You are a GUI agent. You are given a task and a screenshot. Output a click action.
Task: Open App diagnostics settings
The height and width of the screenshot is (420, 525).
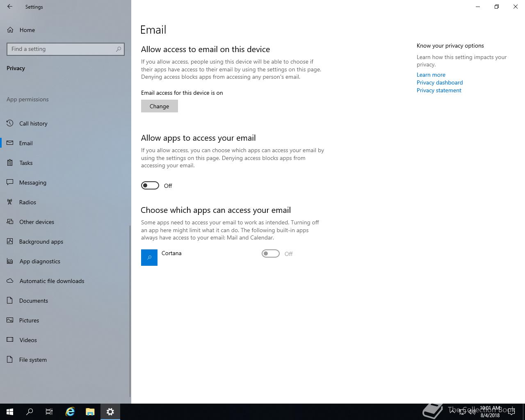pyautogui.click(x=66, y=261)
